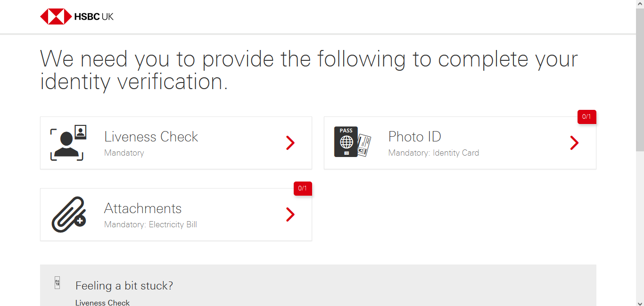This screenshot has width=644, height=306.
Task: Expand Photo ID using its red chevron
Action: [574, 143]
